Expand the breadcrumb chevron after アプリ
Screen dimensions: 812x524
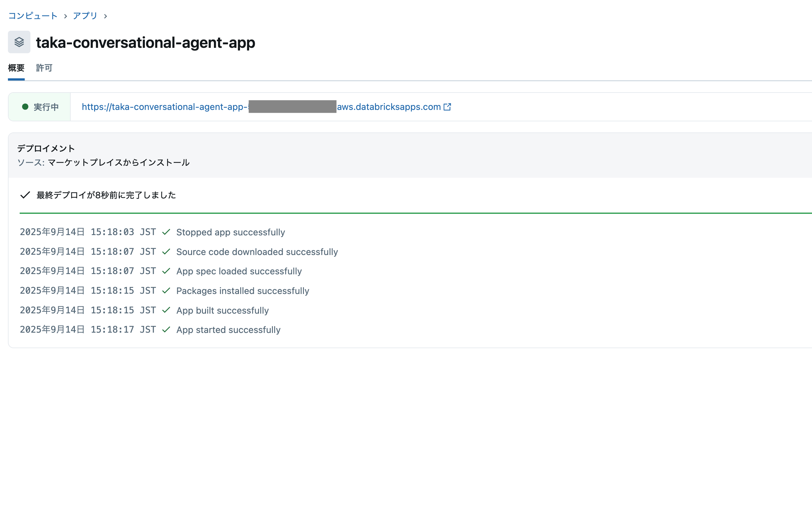tap(106, 16)
